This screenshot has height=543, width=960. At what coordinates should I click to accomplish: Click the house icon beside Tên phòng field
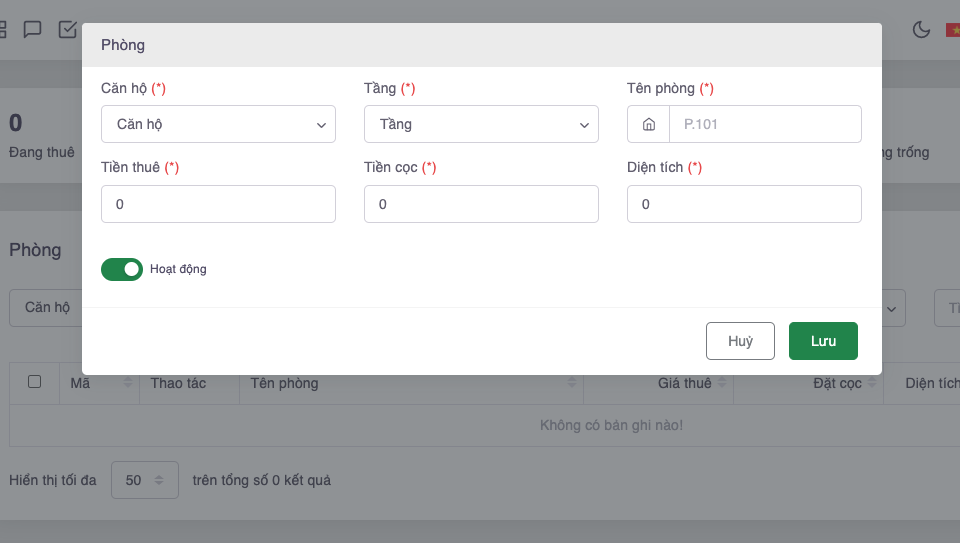[x=649, y=125]
